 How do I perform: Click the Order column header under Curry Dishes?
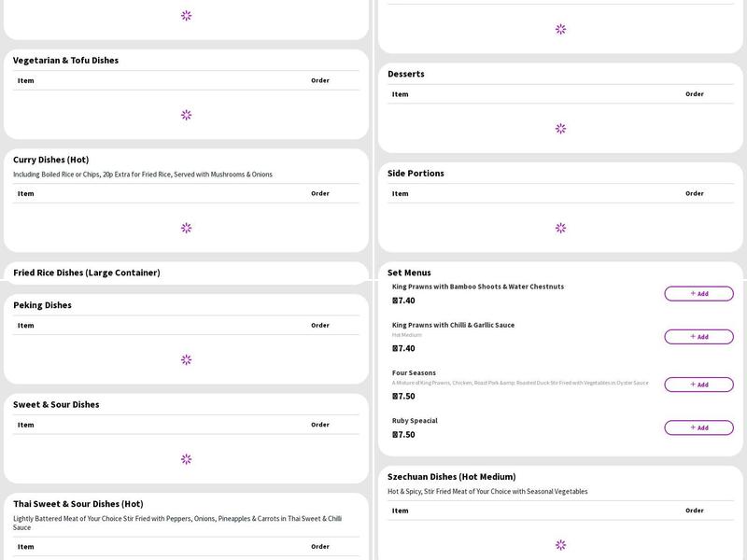[319, 193]
